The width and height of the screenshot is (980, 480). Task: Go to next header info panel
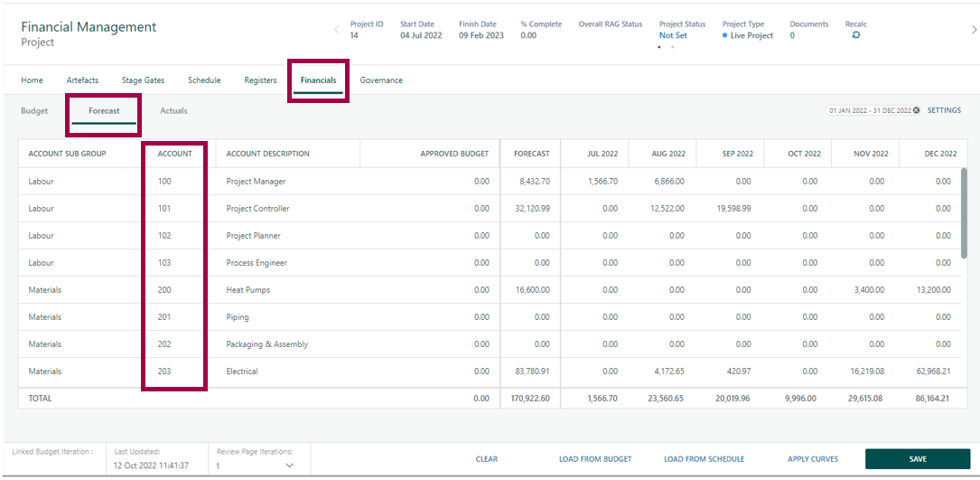pos(973,30)
